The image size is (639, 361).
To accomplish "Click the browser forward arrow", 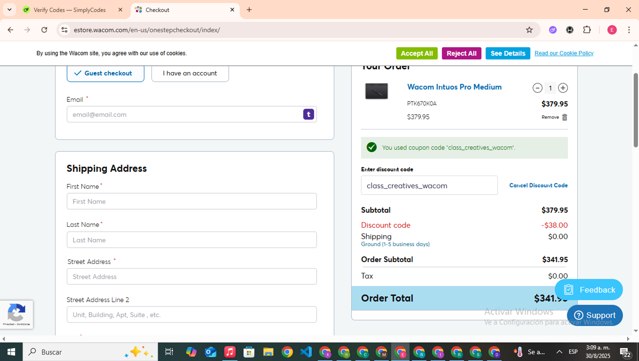I will pyautogui.click(x=27, y=30).
